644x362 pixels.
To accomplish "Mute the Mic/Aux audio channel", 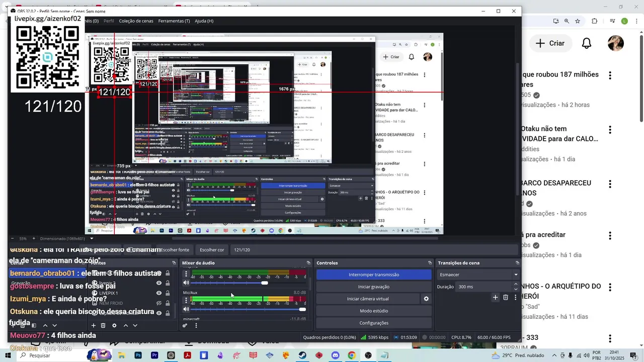I will click(186, 309).
